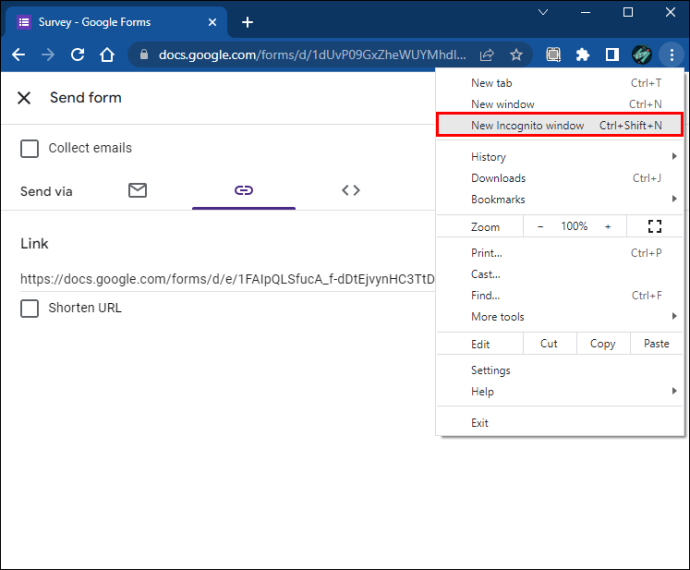Image resolution: width=690 pixels, height=570 pixels.
Task: Enable the Collect emails checkbox
Action: 29,148
